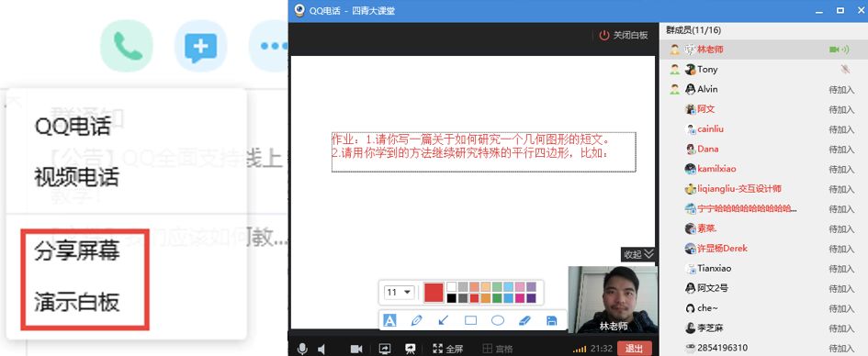868x356 pixels.
Task: Select 宁宁哈哈哈 member in the list
Action: point(763,208)
